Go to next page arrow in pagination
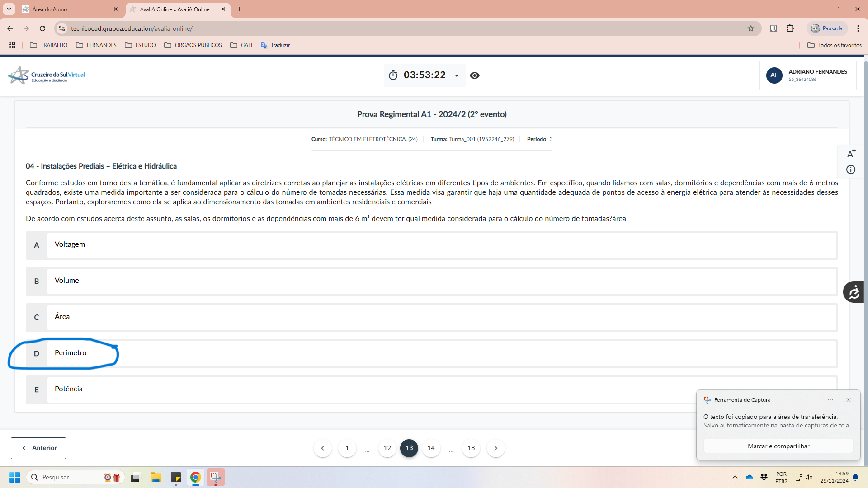The image size is (868, 488). (x=495, y=448)
